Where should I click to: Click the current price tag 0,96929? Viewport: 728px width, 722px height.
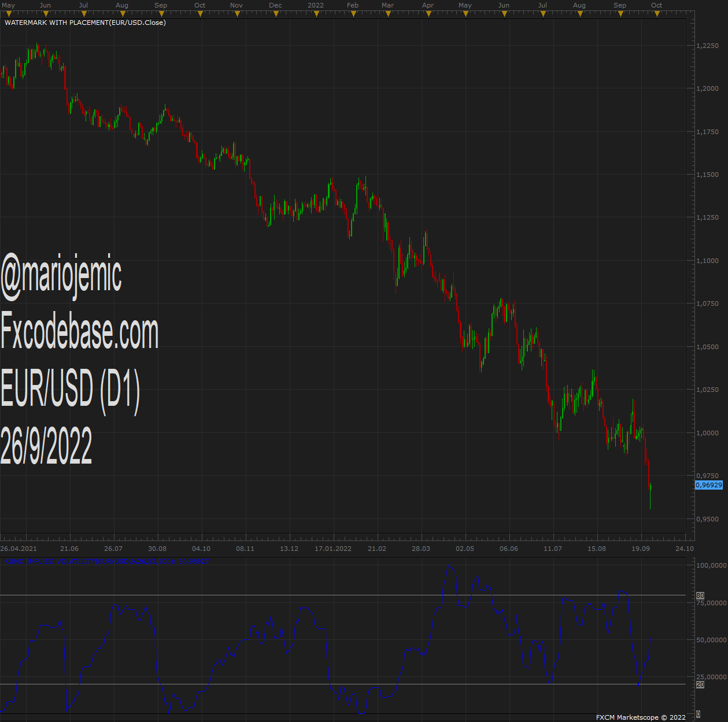[708, 485]
